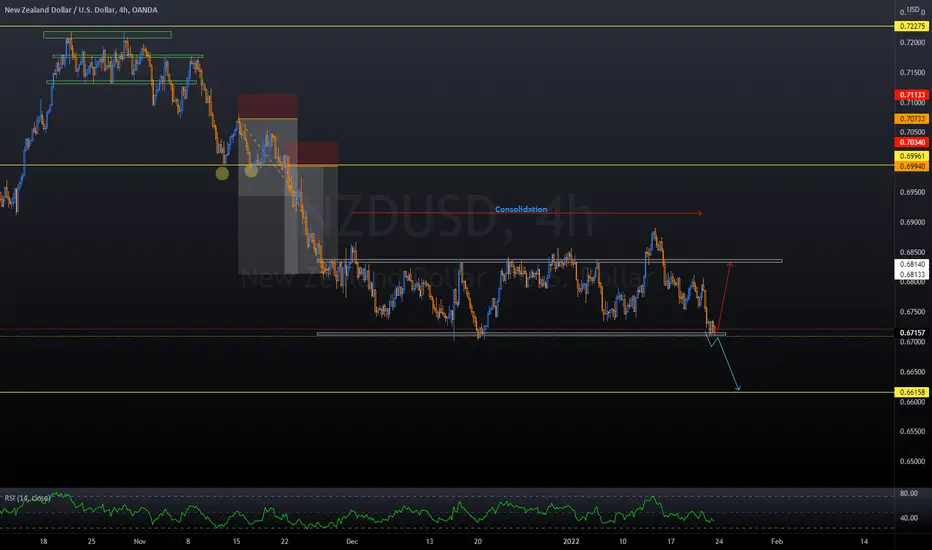Click the 0.65000 price axis tick
The image size is (932, 550).
(912, 461)
